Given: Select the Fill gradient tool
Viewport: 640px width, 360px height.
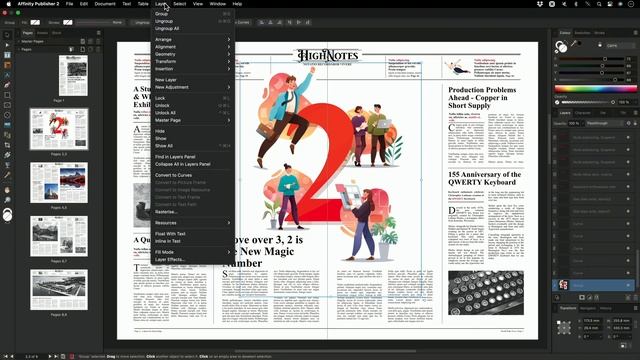Looking at the screenshot, I should [7, 155].
